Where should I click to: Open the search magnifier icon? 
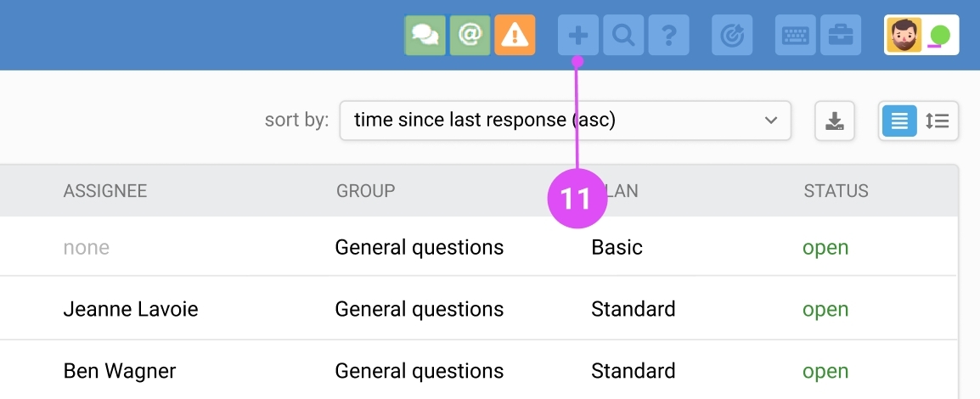tap(623, 35)
